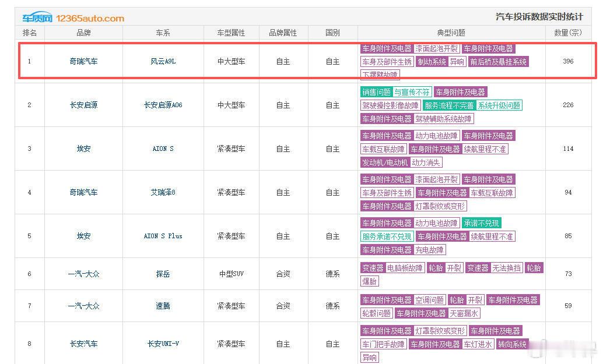
Task: Click the complaint count 85
Action: [x=568, y=236]
